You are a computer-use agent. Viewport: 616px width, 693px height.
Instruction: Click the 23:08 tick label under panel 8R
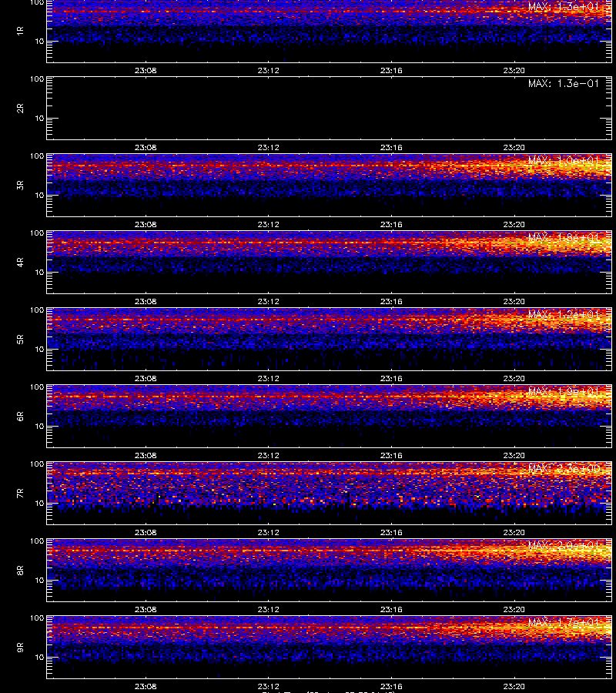[146, 610]
